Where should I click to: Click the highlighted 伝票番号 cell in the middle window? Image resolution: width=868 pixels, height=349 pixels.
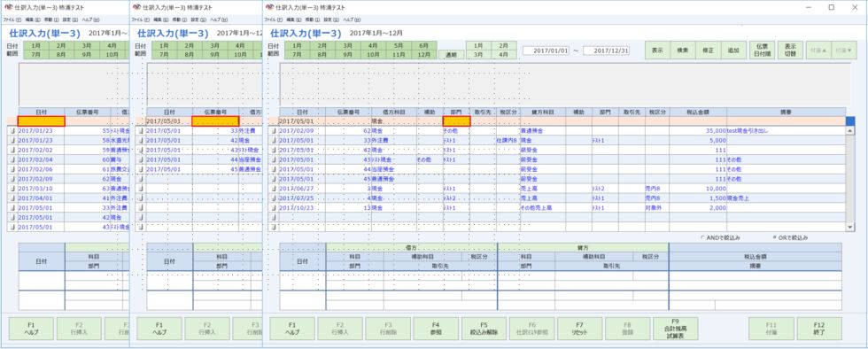[216, 120]
